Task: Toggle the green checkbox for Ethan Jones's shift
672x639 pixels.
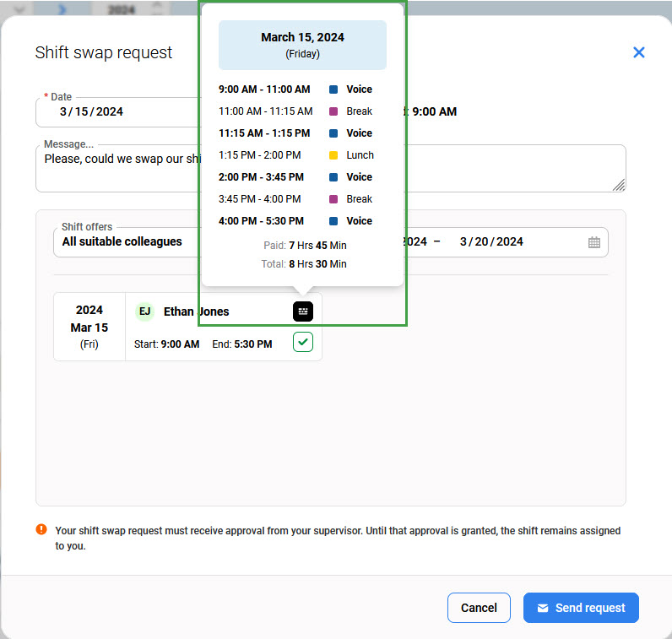Action: (303, 342)
